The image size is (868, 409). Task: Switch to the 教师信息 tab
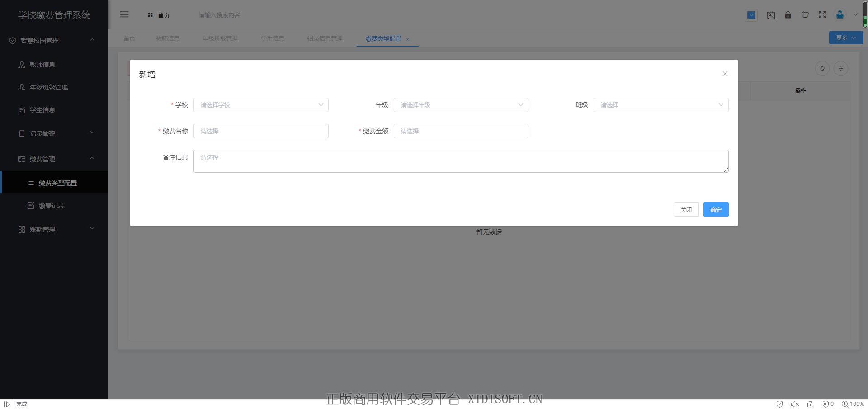pos(168,38)
